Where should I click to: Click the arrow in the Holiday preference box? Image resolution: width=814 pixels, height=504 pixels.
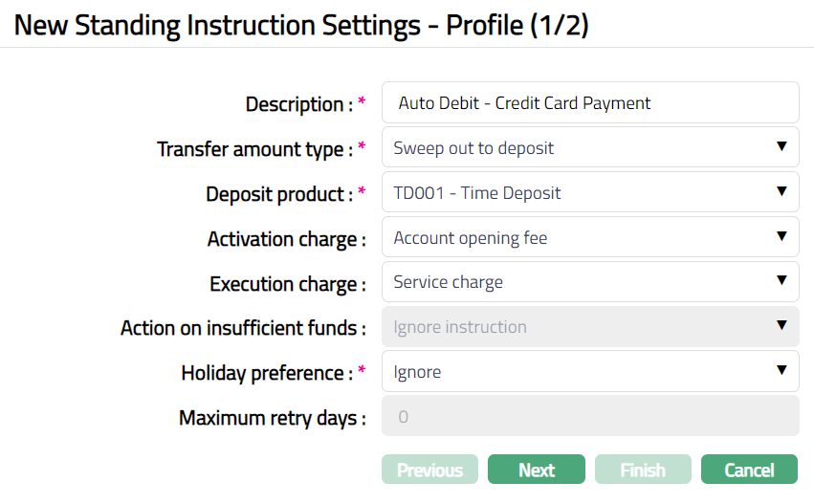coord(781,371)
